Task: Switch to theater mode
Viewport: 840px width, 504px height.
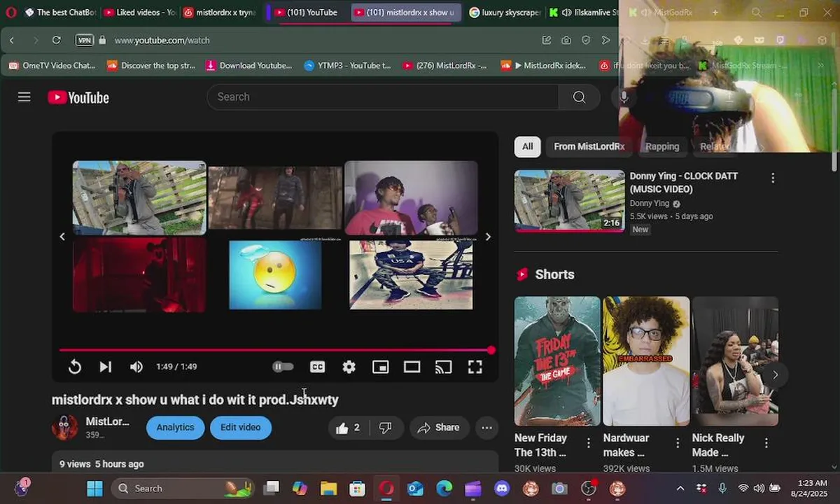Action: [412, 367]
